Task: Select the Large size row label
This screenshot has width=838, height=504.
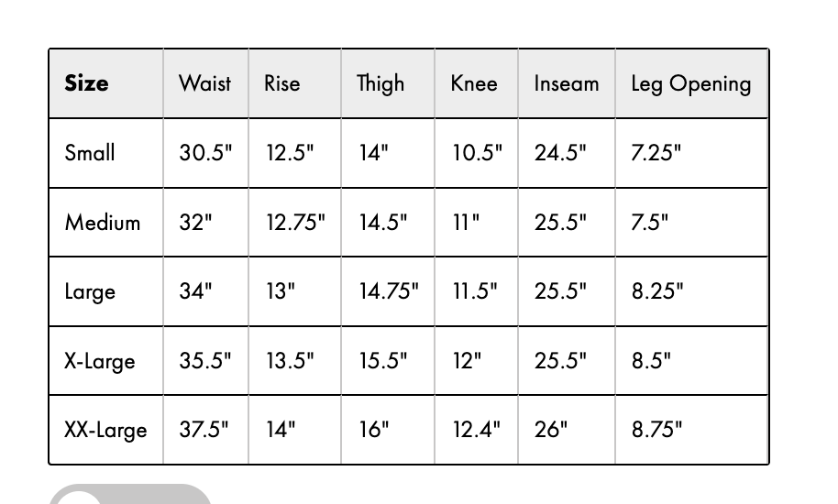Action: pos(90,292)
